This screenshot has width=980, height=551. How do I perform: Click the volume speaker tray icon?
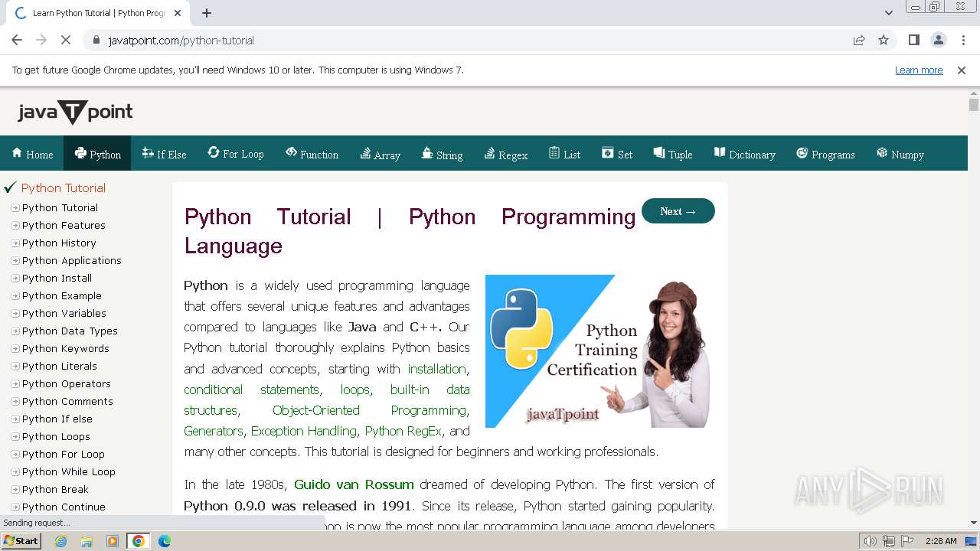pos(870,541)
